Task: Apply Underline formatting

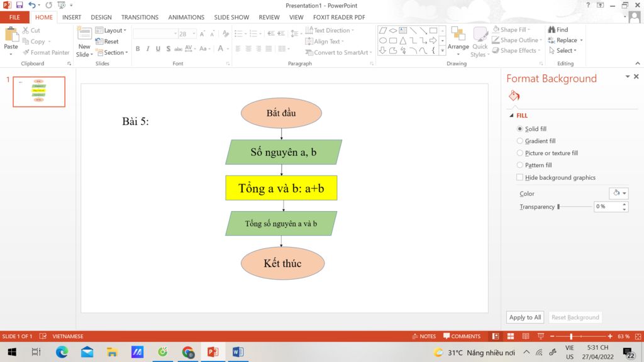Action: click(x=158, y=49)
